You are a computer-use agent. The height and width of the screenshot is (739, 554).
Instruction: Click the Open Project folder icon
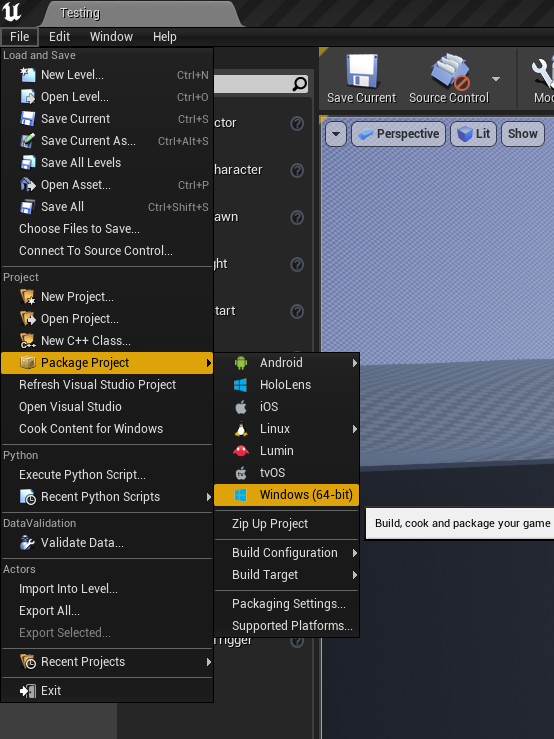28,319
